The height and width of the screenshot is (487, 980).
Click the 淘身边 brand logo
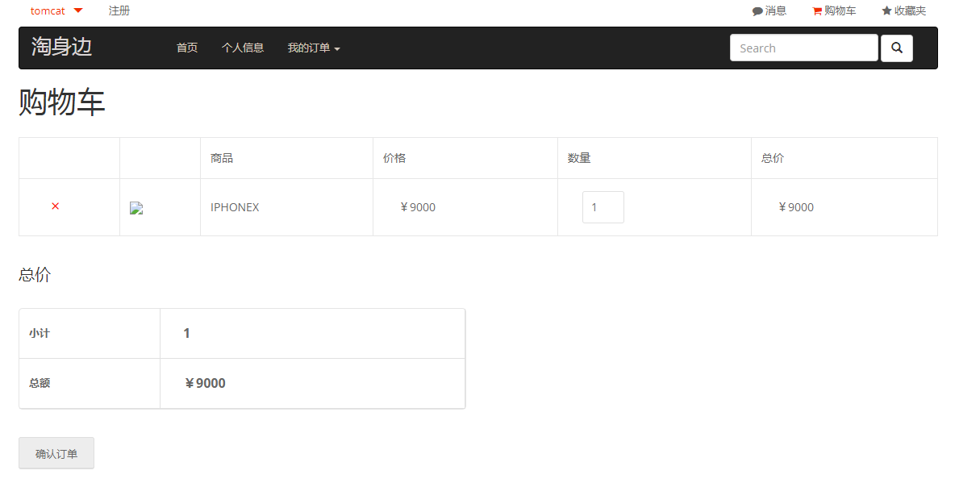pyautogui.click(x=62, y=47)
